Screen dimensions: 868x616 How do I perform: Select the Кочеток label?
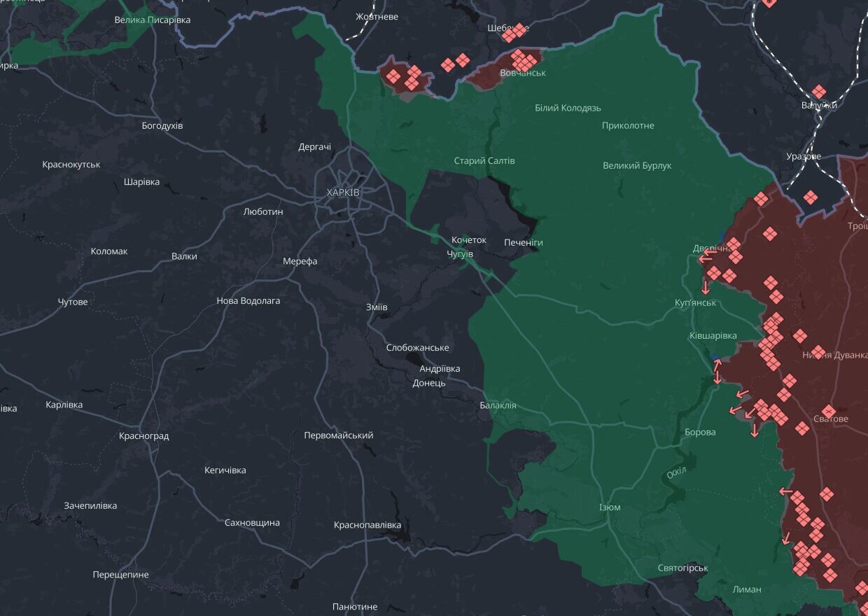(x=468, y=240)
